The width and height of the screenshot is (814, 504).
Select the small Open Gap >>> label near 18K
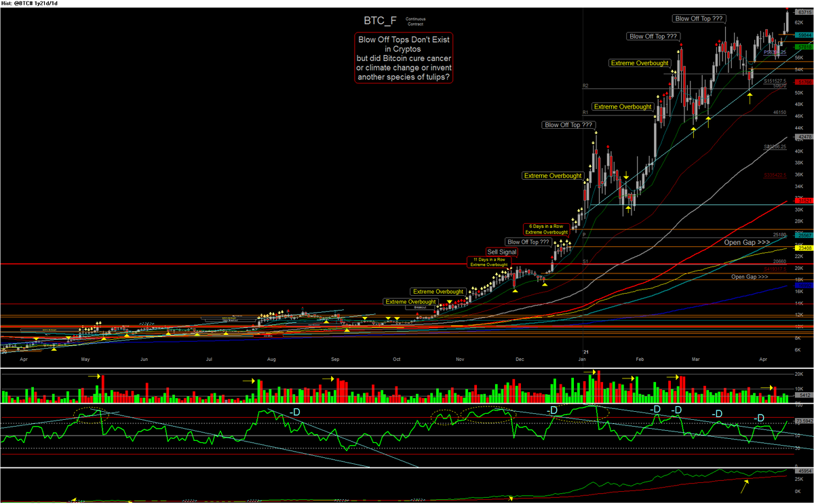(x=750, y=277)
